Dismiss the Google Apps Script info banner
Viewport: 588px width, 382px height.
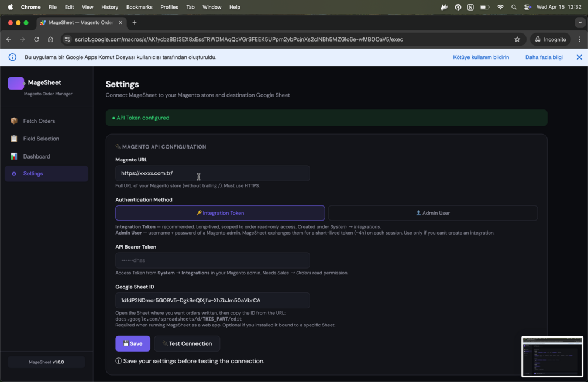579,57
